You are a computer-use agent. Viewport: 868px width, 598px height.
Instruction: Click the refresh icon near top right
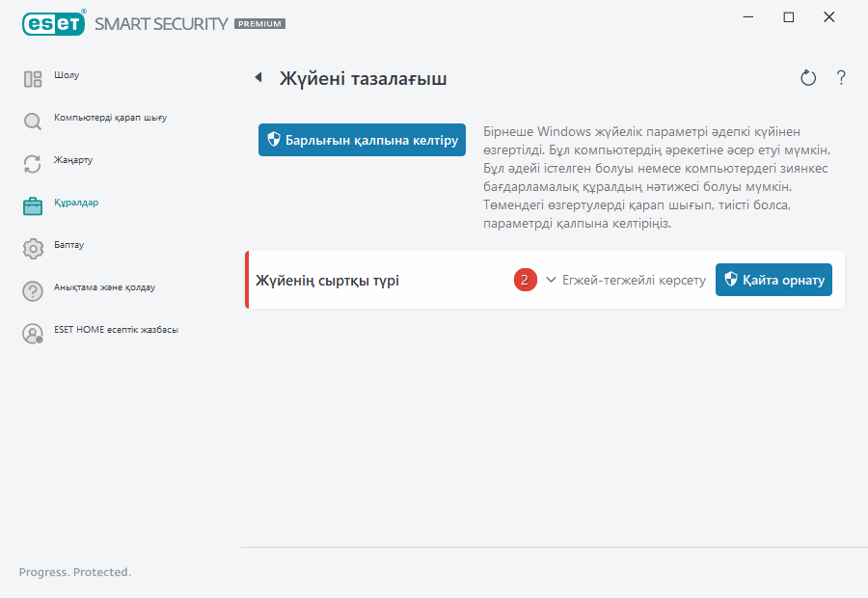(x=808, y=78)
